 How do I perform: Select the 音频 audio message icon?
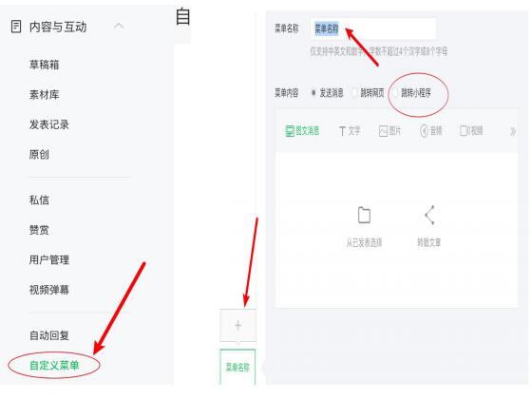(424, 131)
